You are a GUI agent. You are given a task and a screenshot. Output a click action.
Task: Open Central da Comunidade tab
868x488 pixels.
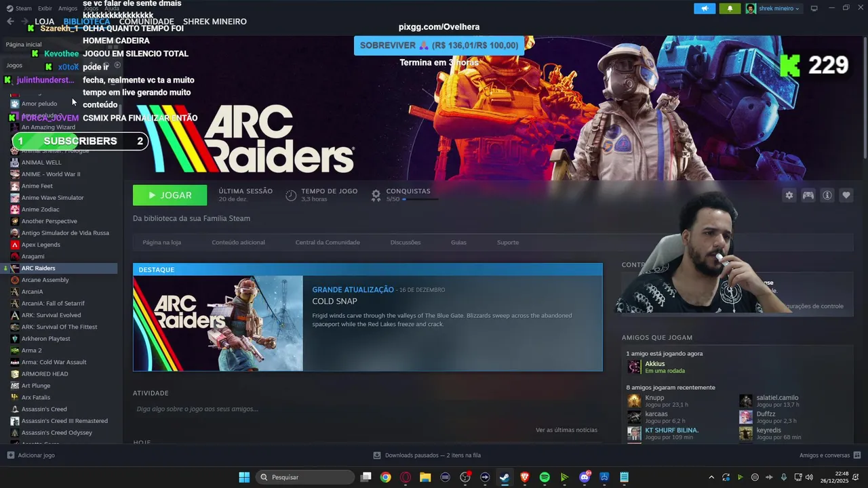tap(328, 242)
